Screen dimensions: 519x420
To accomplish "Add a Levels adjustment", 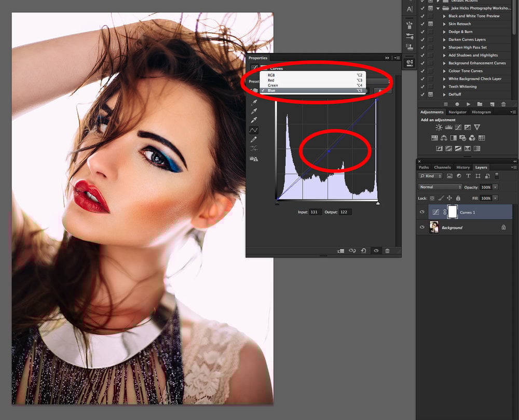I will [448, 128].
